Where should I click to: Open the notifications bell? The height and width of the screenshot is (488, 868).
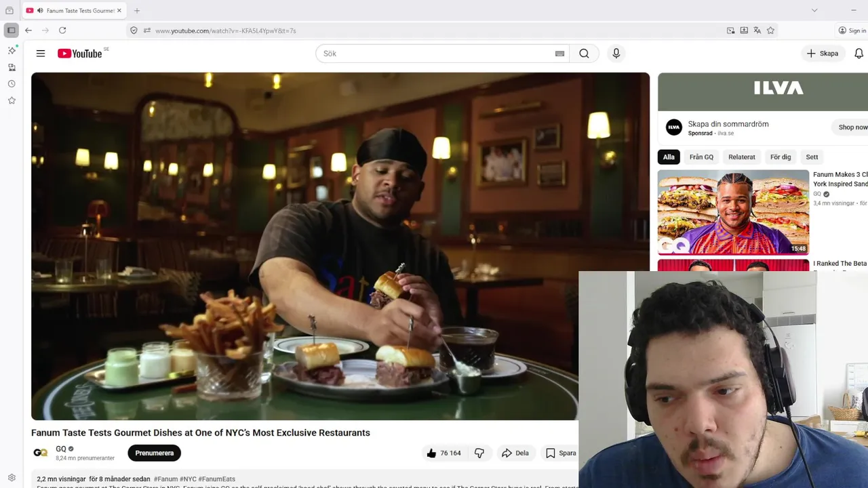[x=859, y=54]
